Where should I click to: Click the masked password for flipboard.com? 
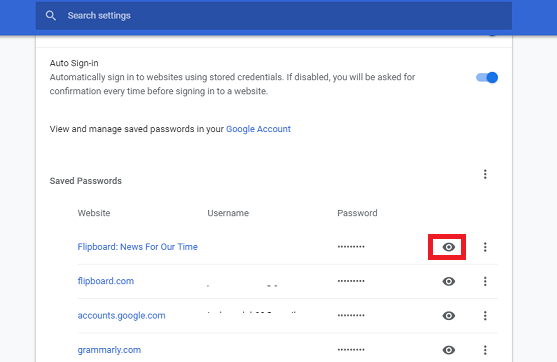[351, 281]
